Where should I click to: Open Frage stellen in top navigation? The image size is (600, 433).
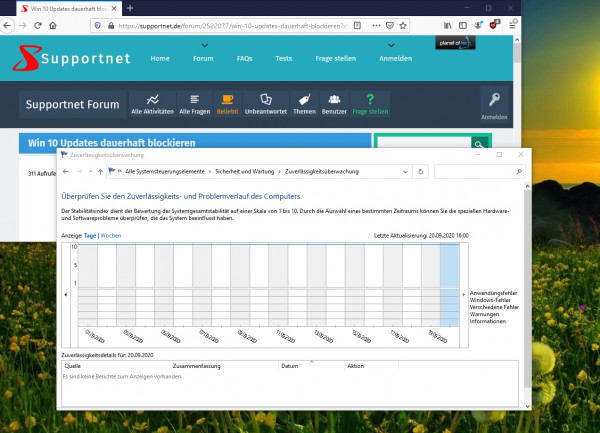pos(336,59)
